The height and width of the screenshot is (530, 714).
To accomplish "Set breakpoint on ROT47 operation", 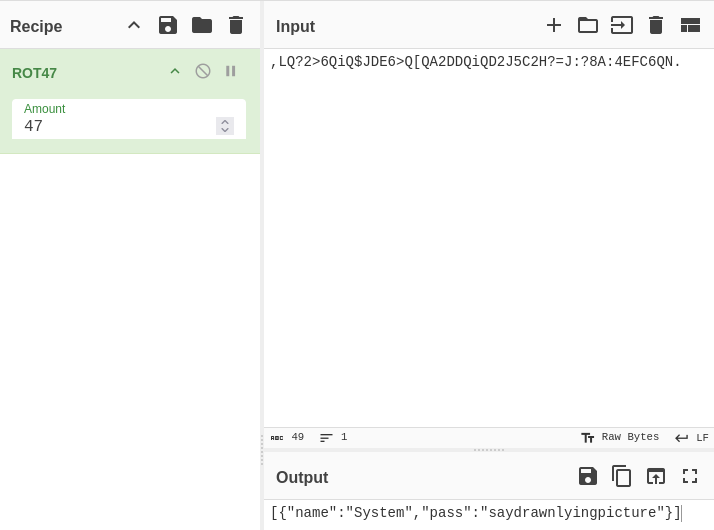I will (230, 71).
